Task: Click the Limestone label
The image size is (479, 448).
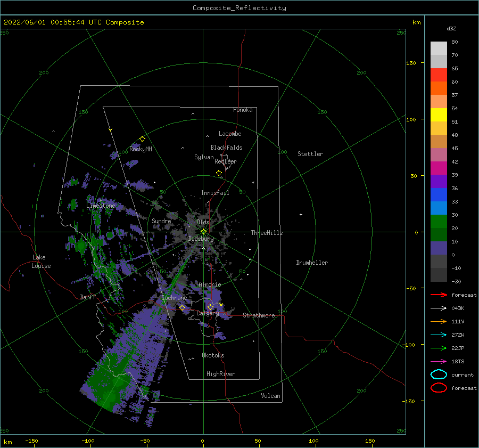Action: 101,206
